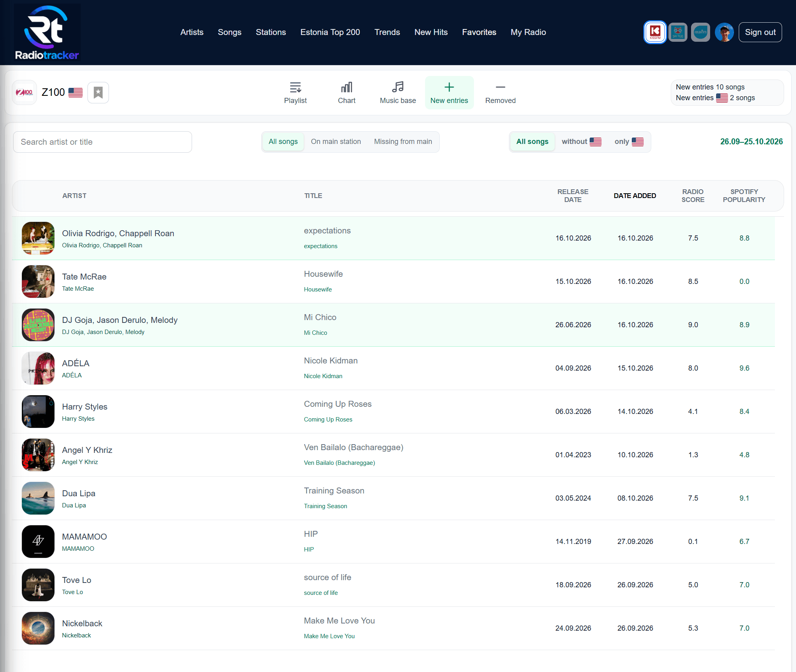
Task: Sort by Radio Score column
Action: point(693,196)
